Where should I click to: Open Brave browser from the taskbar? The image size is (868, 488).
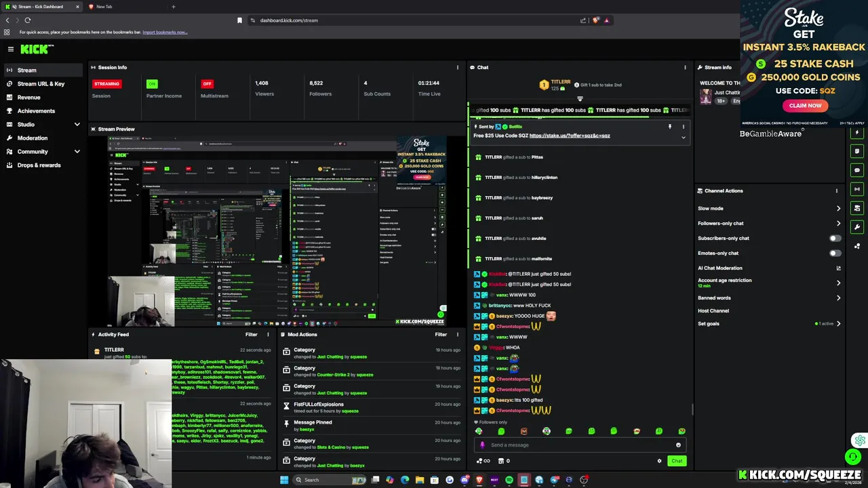click(479, 480)
